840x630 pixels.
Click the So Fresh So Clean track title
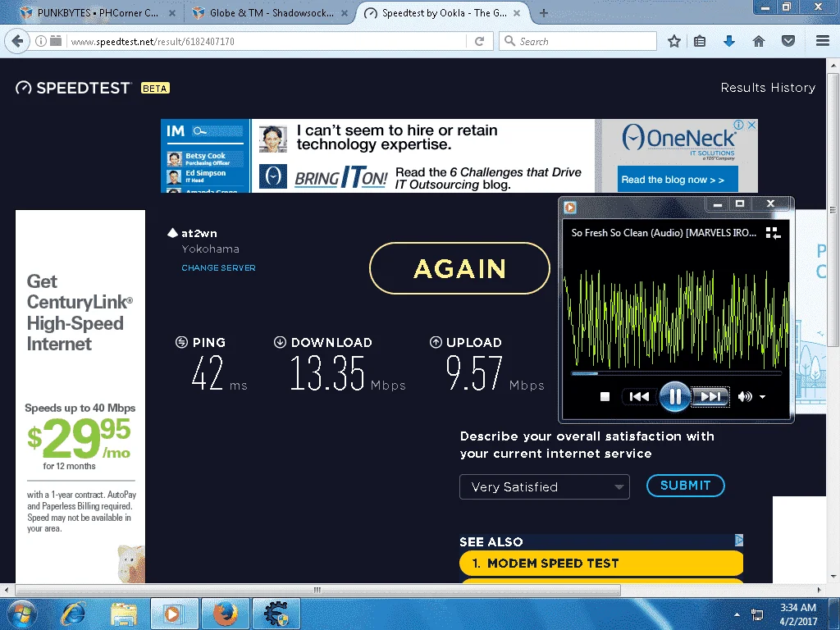click(x=664, y=232)
